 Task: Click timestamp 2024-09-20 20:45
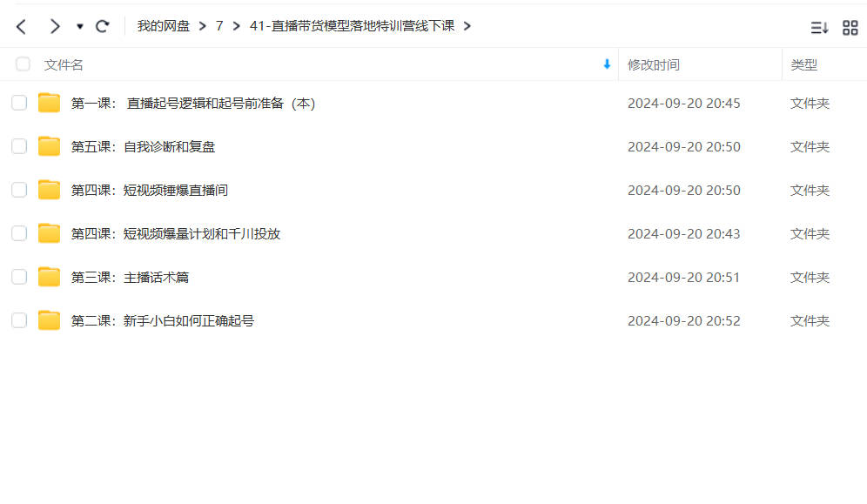[x=683, y=104]
